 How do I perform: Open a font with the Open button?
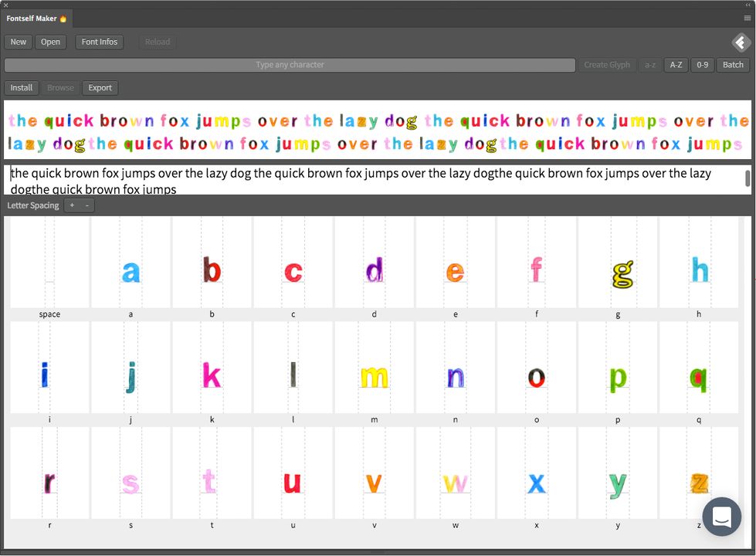pos(50,42)
